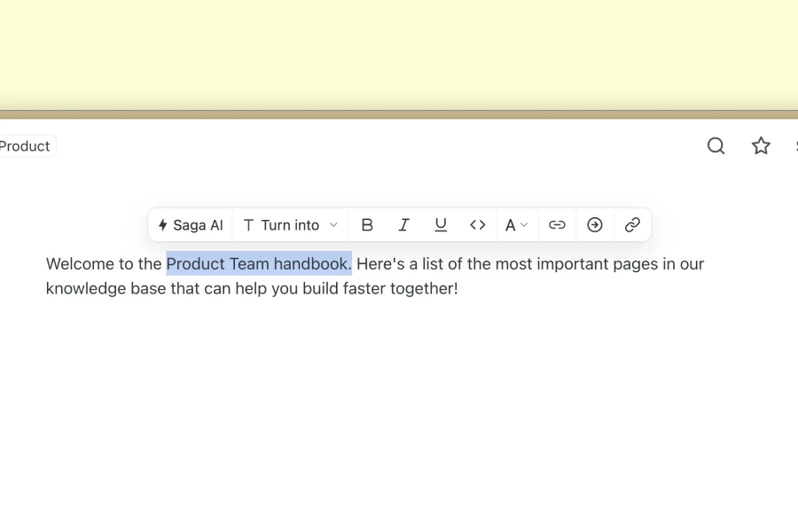This screenshot has height=532, width=798.
Task: Toggle underline formatting
Action: pos(441,224)
